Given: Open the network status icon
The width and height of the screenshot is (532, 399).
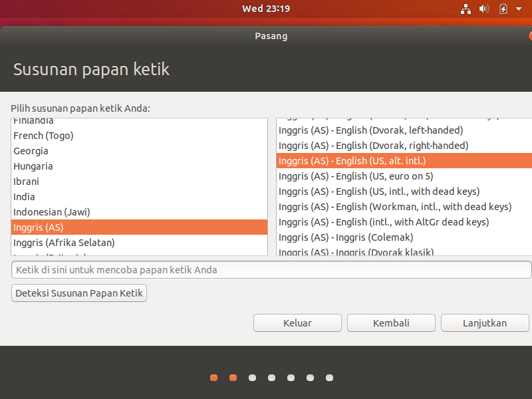Looking at the screenshot, I should [x=465, y=9].
